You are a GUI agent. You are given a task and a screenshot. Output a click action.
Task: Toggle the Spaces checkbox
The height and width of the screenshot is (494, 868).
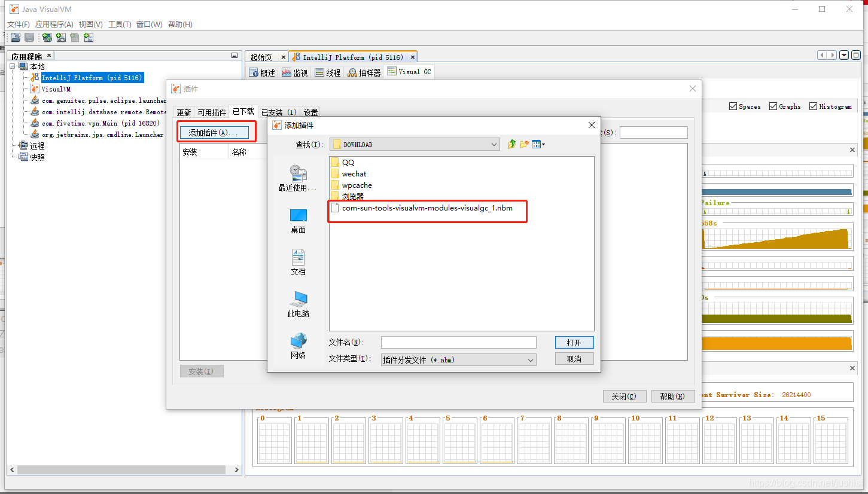pos(733,106)
